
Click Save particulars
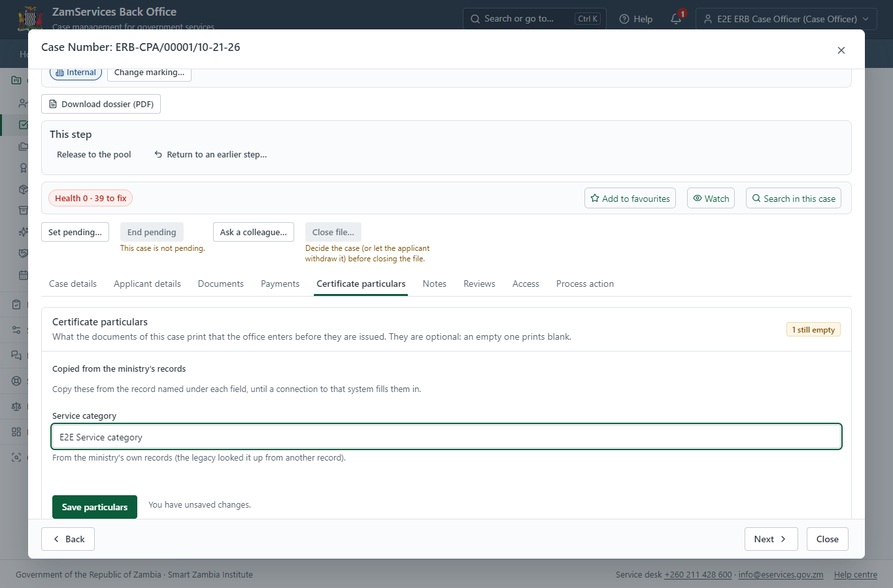[95, 507]
